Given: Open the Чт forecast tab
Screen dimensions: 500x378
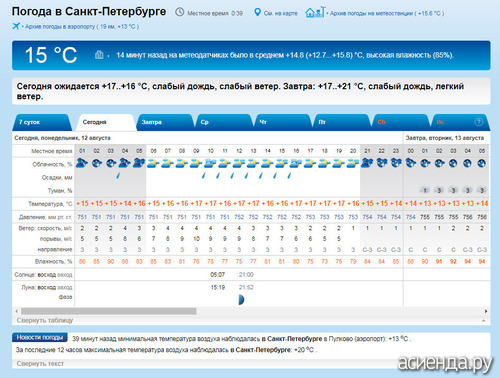Looking at the screenshot, I should click(x=283, y=122).
